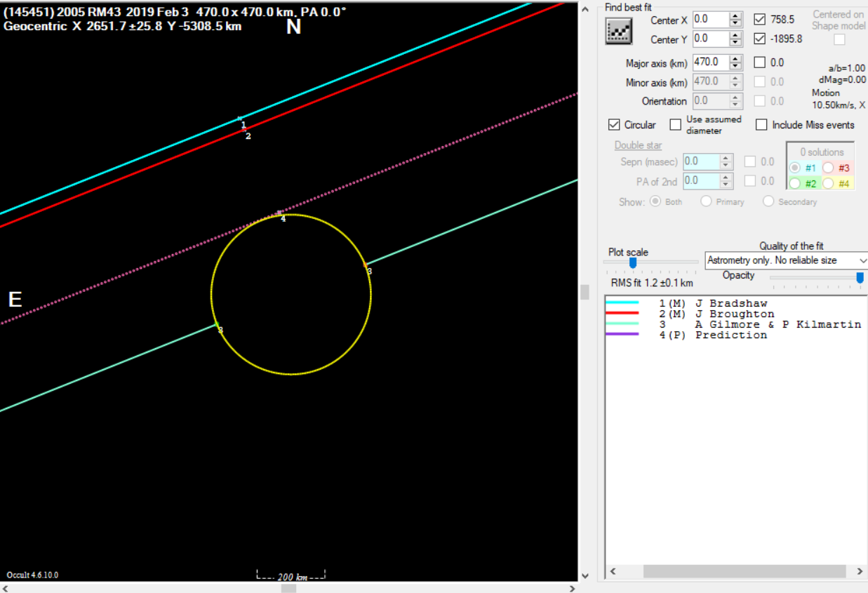This screenshot has width=868, height=593.
Task: Uncheck the box next to 758.5
Action: 759,20
